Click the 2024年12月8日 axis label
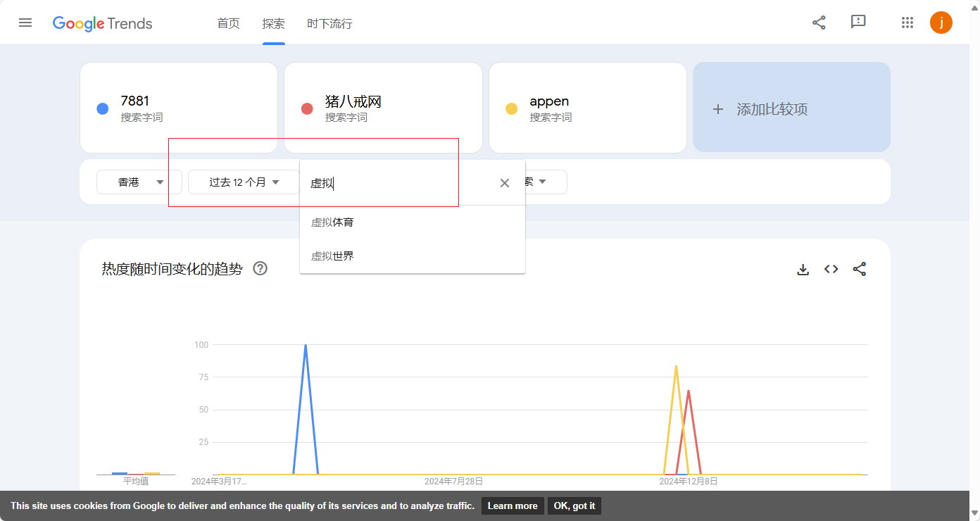Viewport: 980px width, 521px height. pos(689,482)
